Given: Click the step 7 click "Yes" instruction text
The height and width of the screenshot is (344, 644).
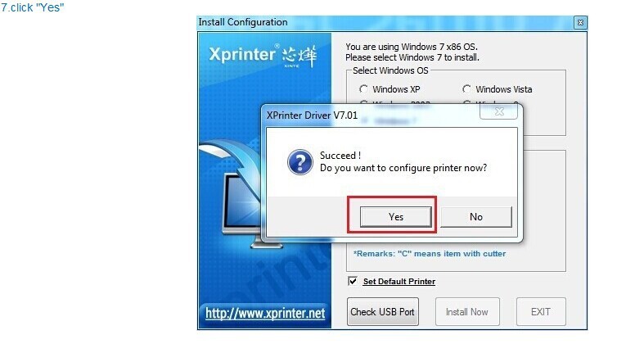Looking at the screenshot, I should (33, 7).
